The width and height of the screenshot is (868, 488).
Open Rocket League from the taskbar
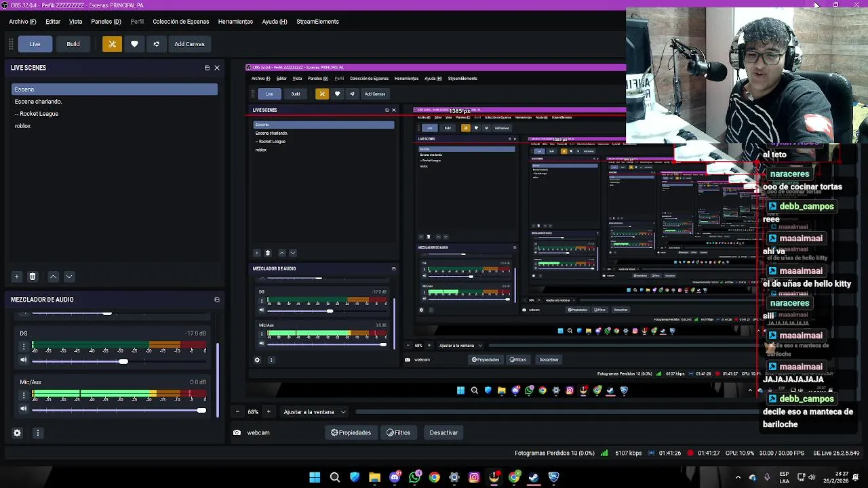click(x=554, y=477)
